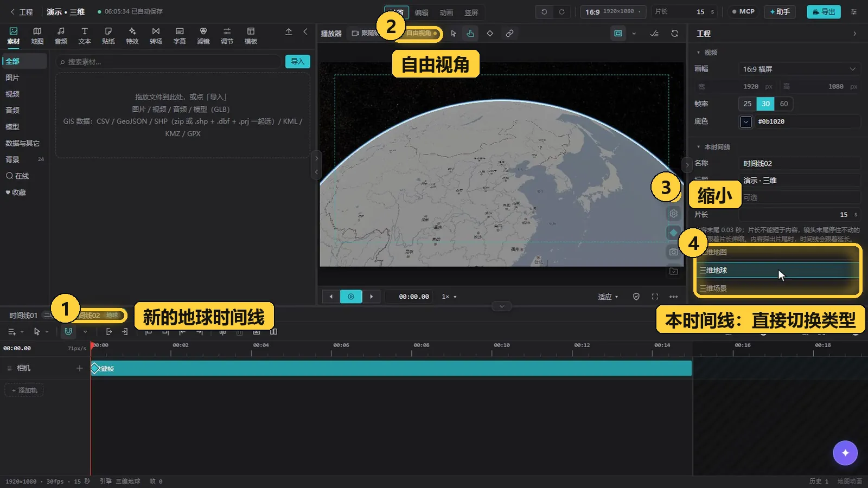Open the 特效 effects tab
Image resolution: width=868 pixels, height=488 pixels.
(x=132, y=36)
